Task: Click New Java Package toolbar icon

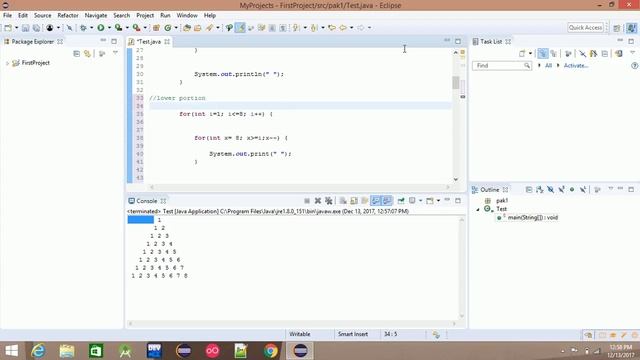Action: pos(156,28)
